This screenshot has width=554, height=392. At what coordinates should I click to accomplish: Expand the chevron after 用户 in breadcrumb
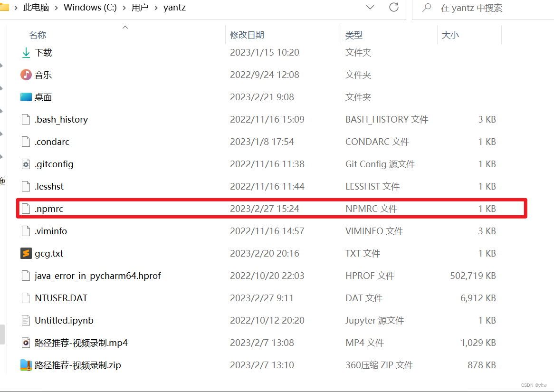(156, 8)
